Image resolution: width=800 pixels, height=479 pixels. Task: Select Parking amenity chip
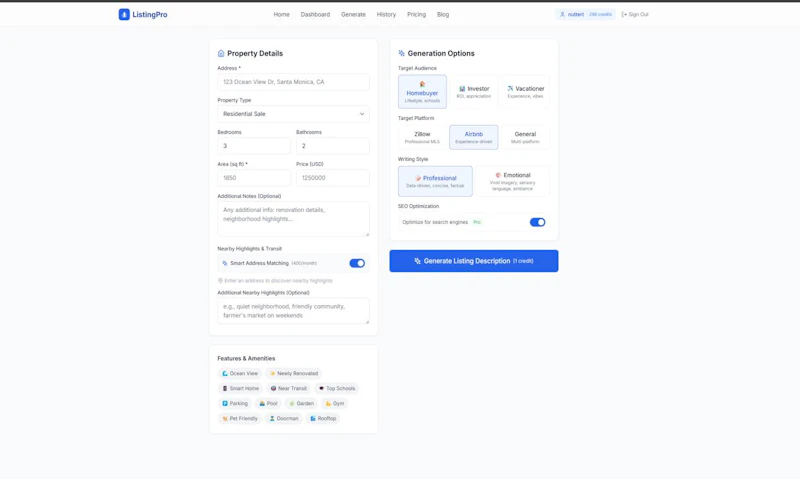tap(234, 404)
